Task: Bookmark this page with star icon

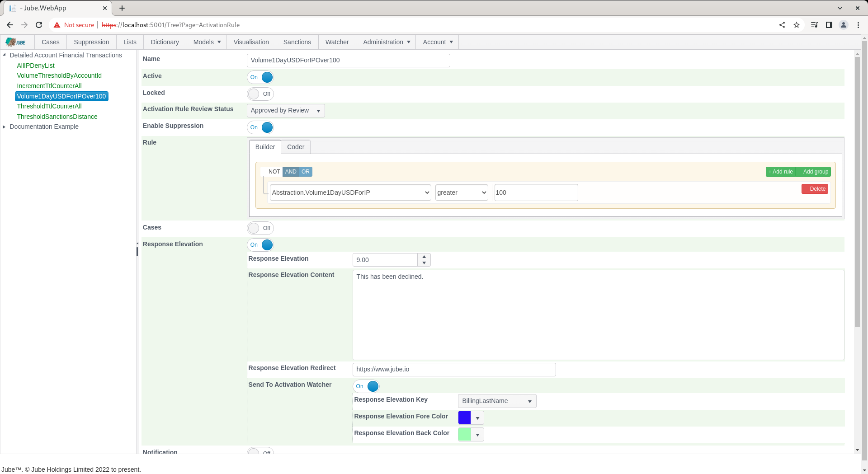Action: [797, 25]
